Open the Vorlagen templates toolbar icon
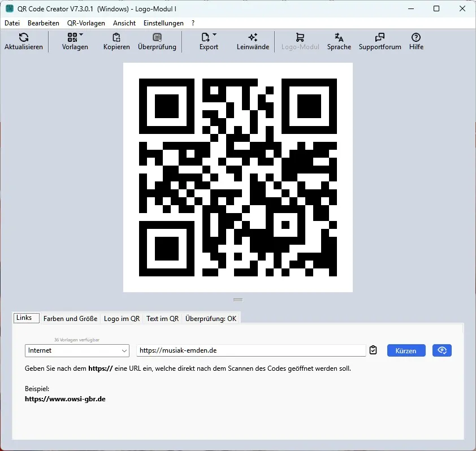 (72, 37)
